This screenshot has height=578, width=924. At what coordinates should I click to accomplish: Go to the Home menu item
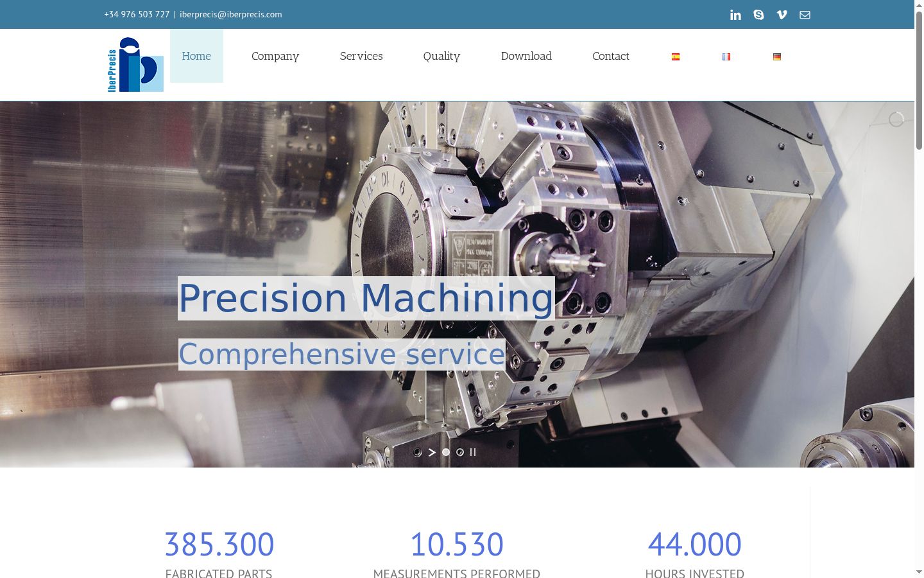196,56
